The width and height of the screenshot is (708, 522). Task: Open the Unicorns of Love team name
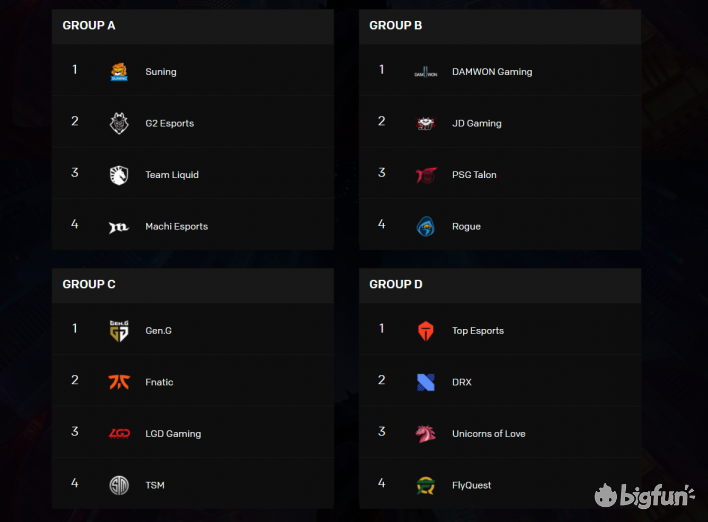click(489, 434)
